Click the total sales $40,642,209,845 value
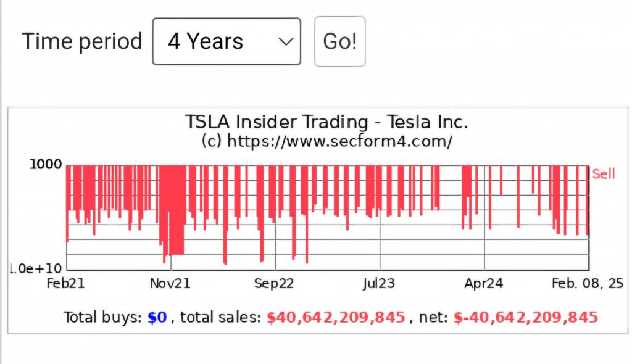This screenshot has height=364, width=632. click(x=336, y=318)
